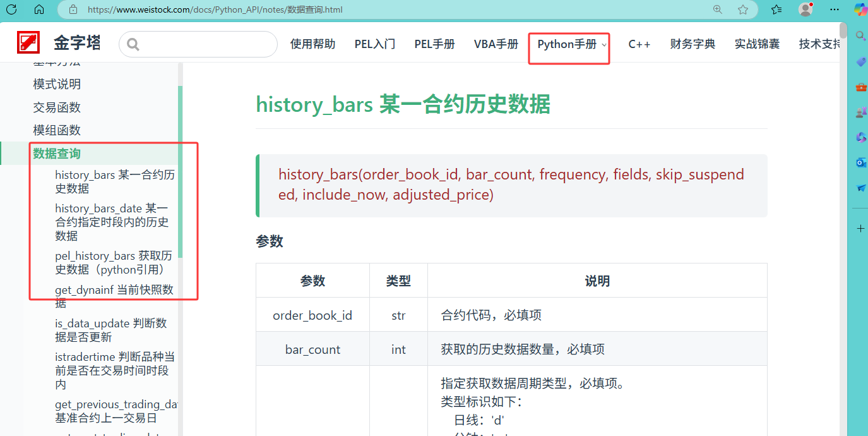Click the 获取的历史数据数量，必填项 cell
This screenshot has height=436, width=868.
click(597, 349)
